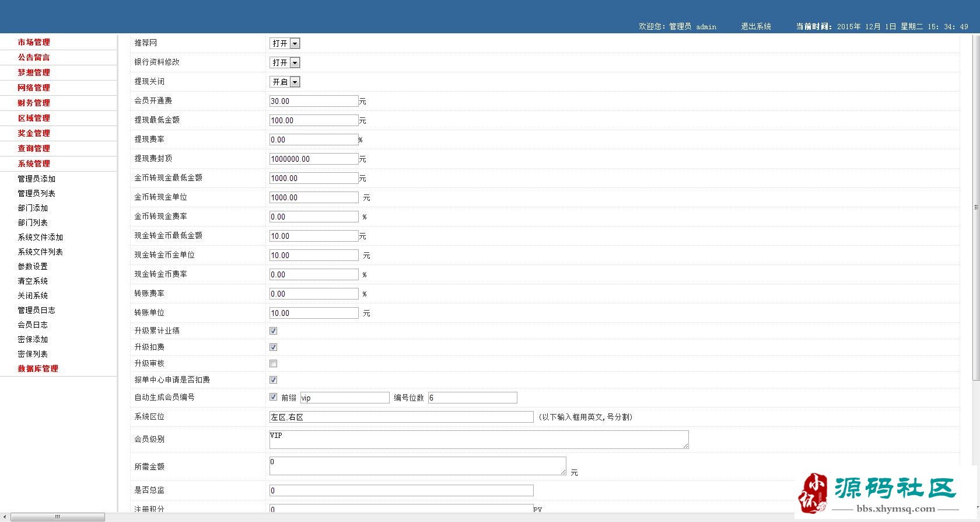This screenshot has height=522, width=980.
Task: View 管理员日志 in sidebar
Action: click(36, 310)
